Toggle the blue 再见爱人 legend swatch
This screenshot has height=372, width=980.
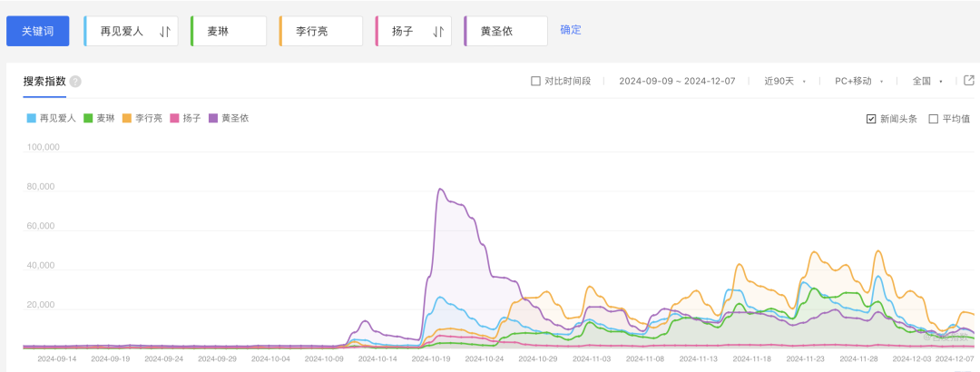pos(31,118)
